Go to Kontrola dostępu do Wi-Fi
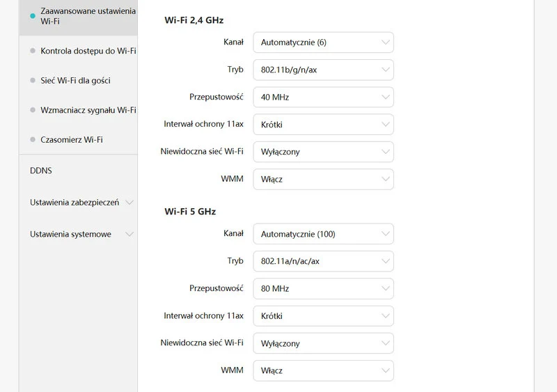The width and height of the screenshot is (557, 392). tap(88, 51)
